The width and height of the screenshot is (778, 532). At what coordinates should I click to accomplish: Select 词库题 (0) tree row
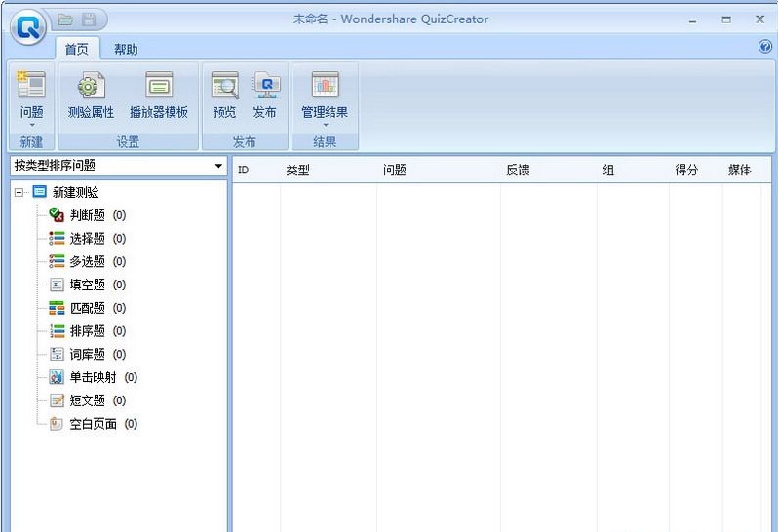click(x=88, y=354)
